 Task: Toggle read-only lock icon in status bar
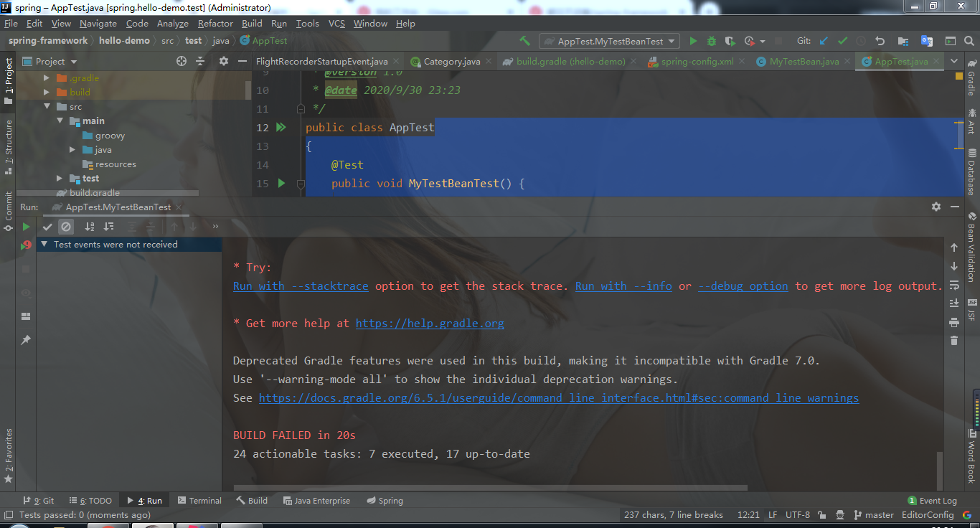pyautogui.click(x=823, y=515)
